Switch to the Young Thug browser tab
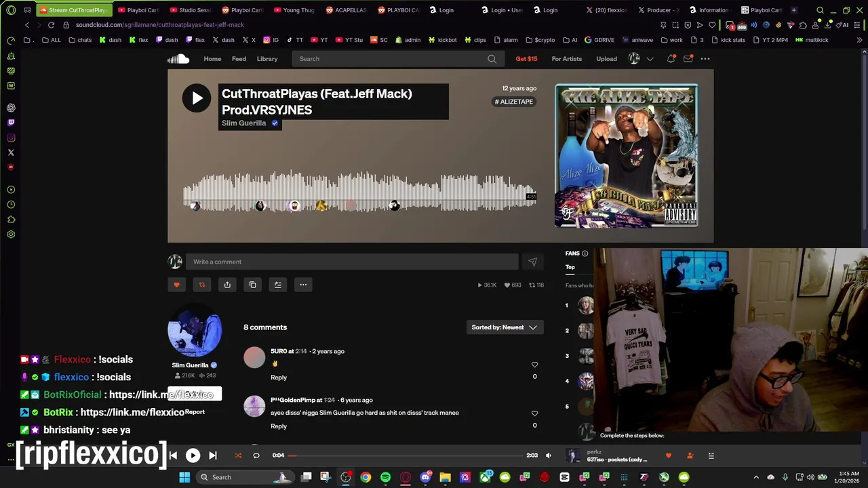Image resolution: width=868 pixels, height=488 pixels. pyautogui.click(x=293, y=10)
